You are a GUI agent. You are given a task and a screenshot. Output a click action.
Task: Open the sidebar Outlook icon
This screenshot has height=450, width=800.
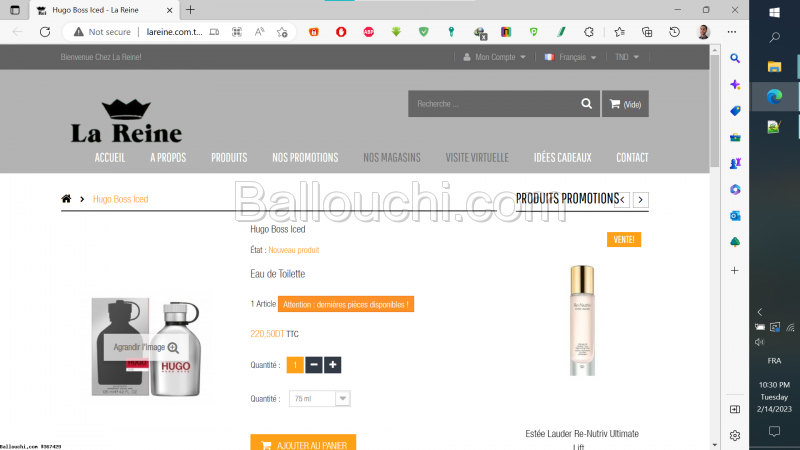735,216
